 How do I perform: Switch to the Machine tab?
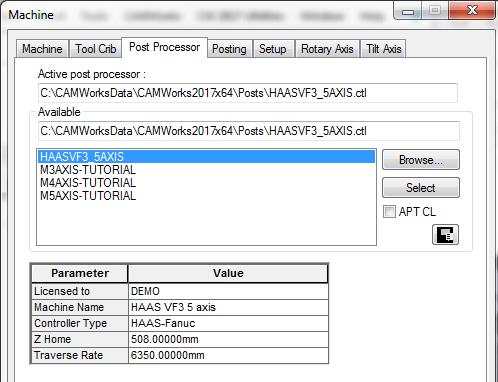pos(42,49)
